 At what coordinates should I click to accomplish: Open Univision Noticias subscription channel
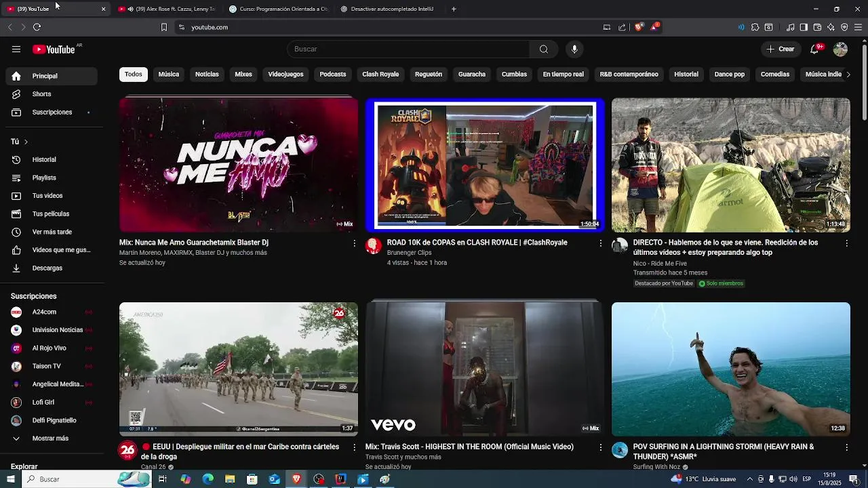52,330
